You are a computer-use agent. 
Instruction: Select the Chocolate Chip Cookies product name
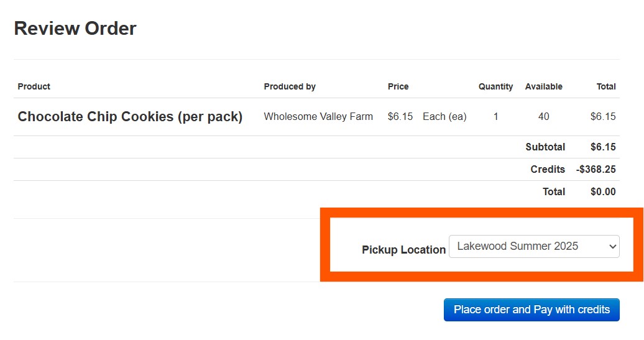coord(130,117)
